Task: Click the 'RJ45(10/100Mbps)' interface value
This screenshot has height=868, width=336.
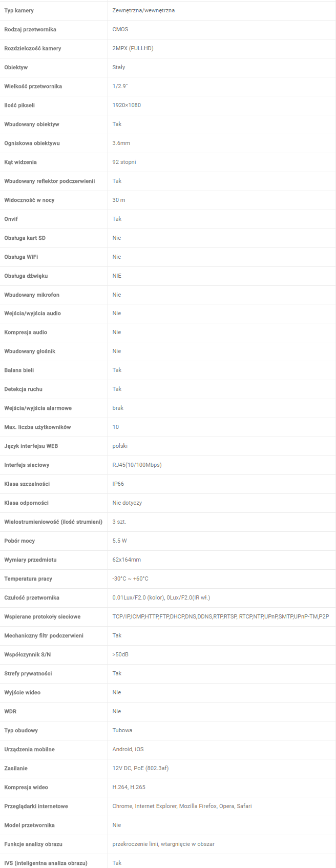Action: click(x=137, y=465)
